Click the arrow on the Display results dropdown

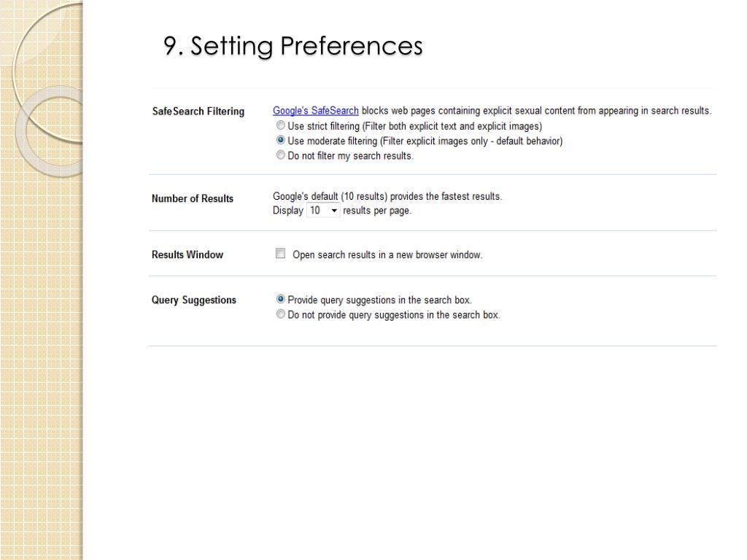(x=334, y=211)
